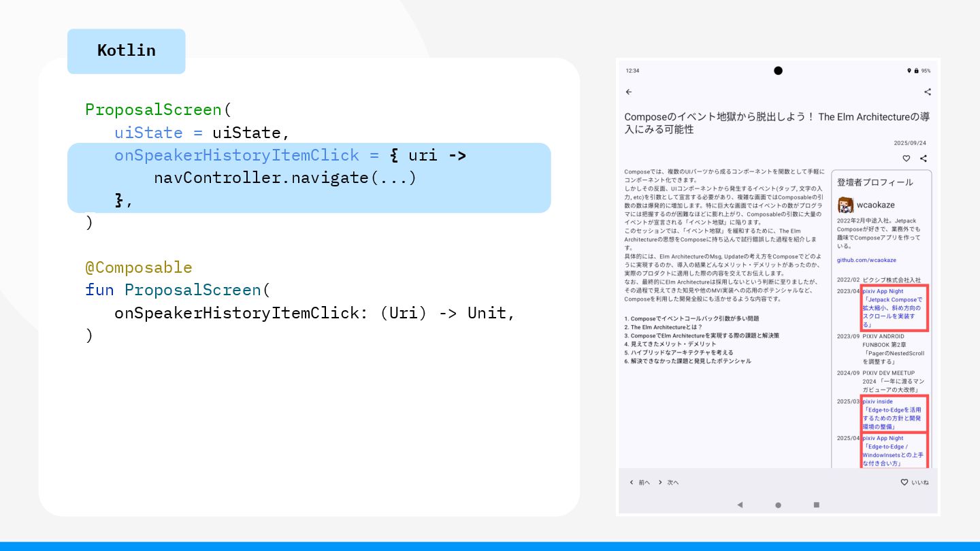Screen dimensions: 980x551
Task: Open the github.com/wcaokaze link
Action: 866,260
